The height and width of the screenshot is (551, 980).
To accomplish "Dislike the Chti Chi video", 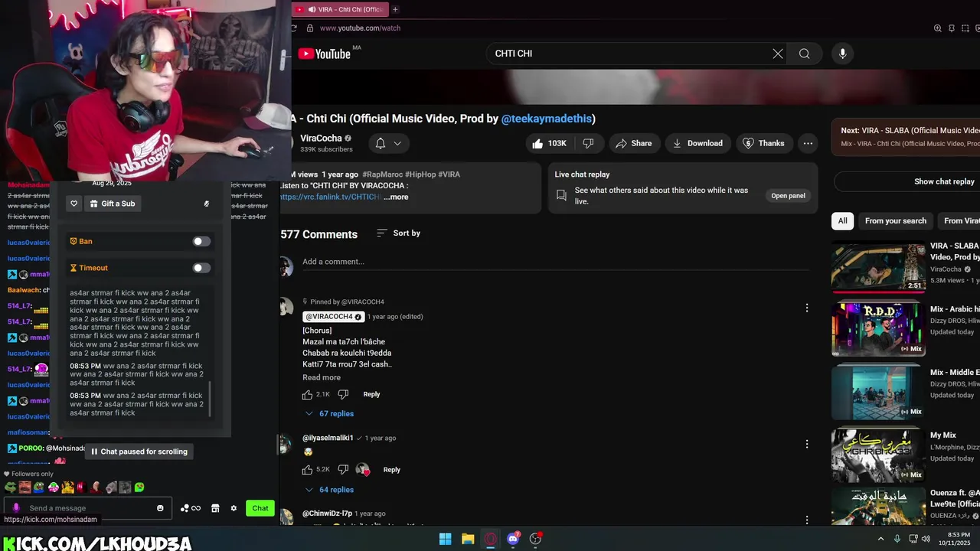I will coord(588,143).
